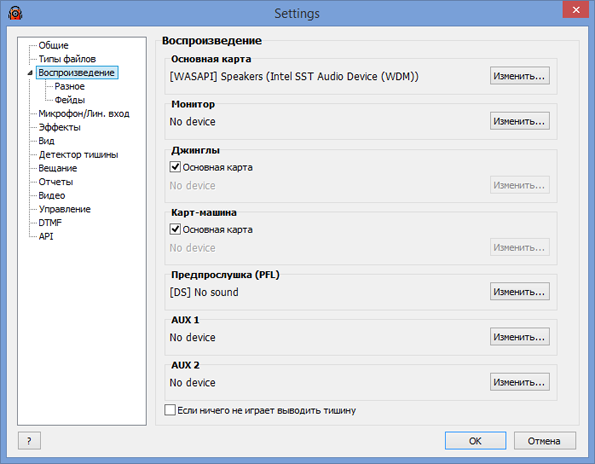The image size is (595, 464).
Task: Change the AUX 2 device
Action: [x=519, y=382]
